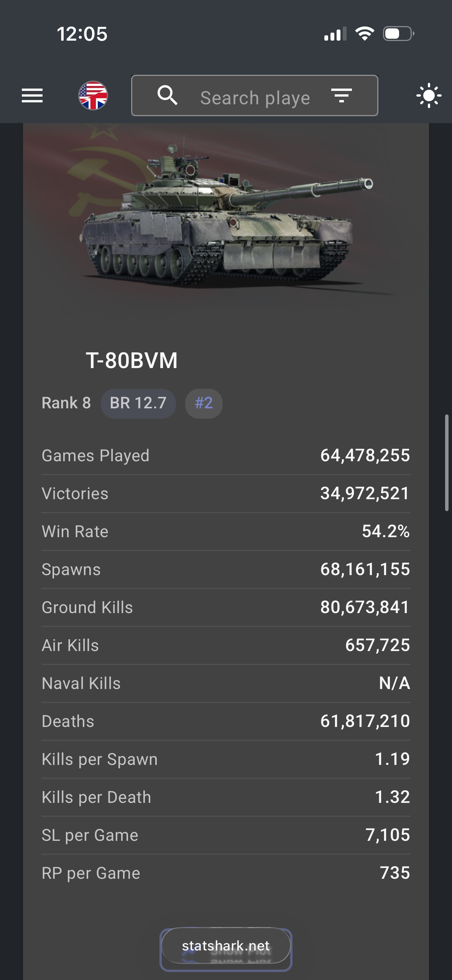
Task: Tap the battery status icon
Action: click(398, 34)
